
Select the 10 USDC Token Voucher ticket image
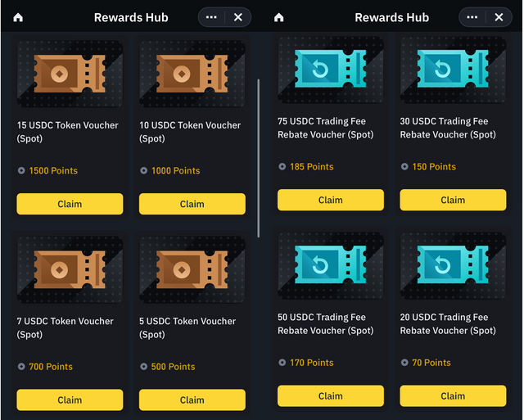pos(192,74)
